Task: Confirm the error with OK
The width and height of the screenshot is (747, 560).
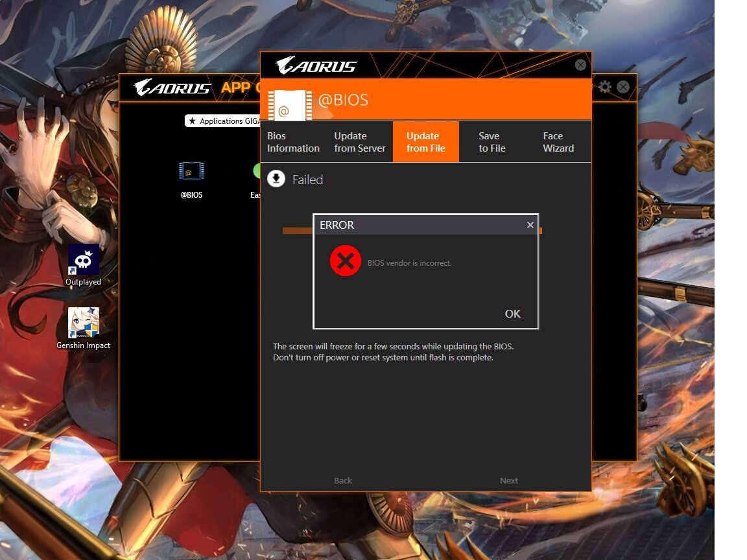Action: pyautogui.click(x=513, y=314)
